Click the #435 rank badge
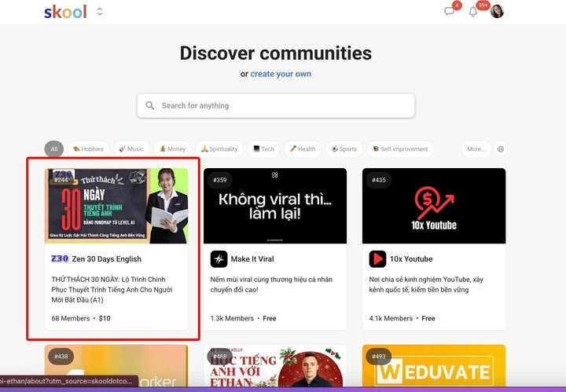The image size is (566, 392). tap(379, 180)
